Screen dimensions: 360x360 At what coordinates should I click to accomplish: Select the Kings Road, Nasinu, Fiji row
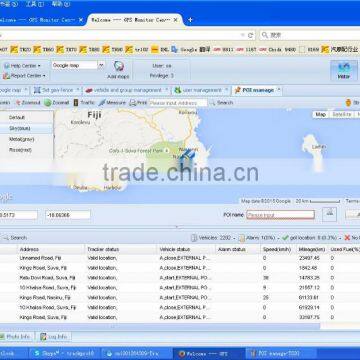(180, 298)
